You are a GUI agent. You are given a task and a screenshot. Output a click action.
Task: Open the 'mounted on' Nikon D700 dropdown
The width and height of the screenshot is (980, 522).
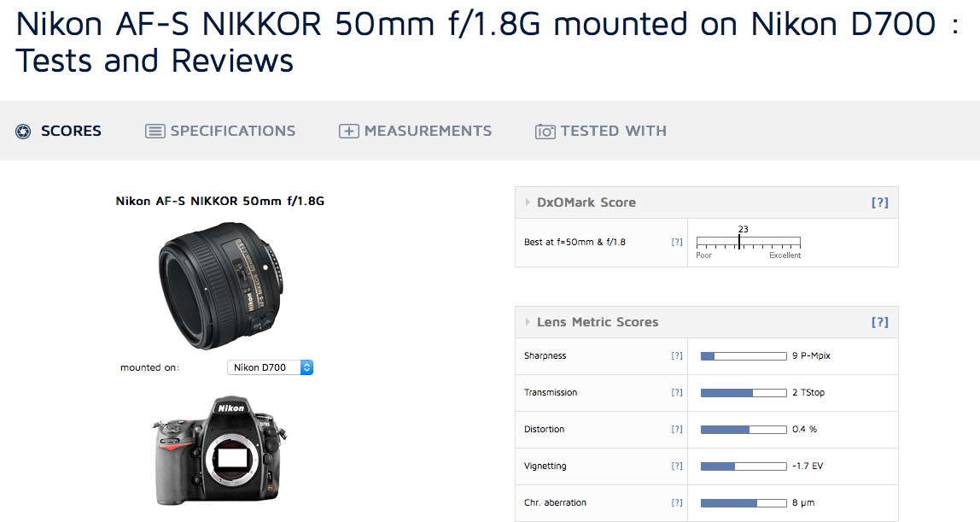click(x=270, y=367)
